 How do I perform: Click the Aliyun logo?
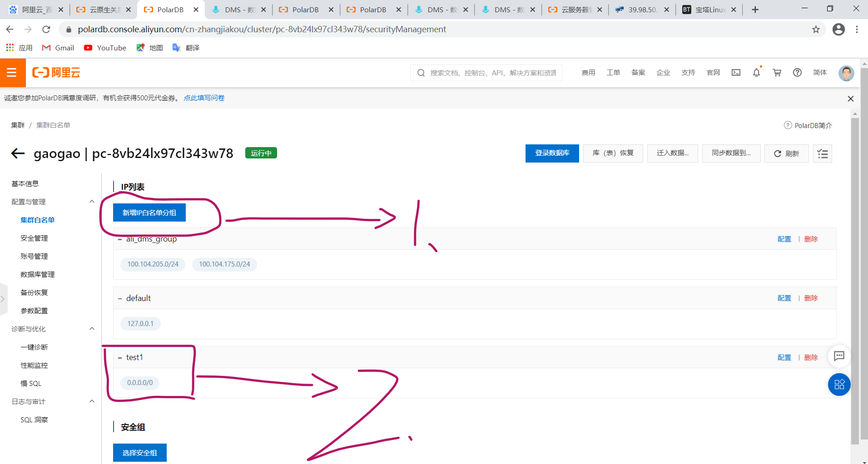[x=56, y=73]
